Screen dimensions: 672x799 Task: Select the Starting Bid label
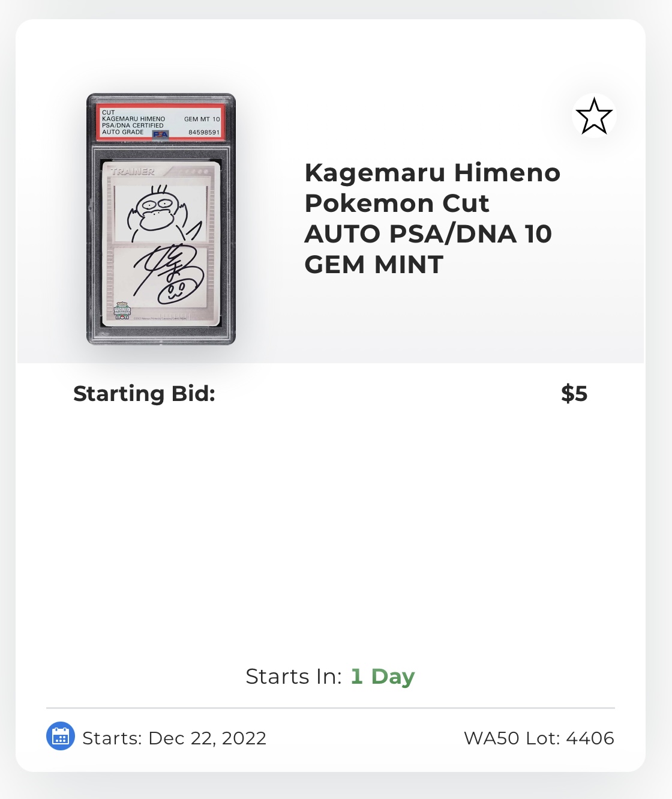pyautogui.click(x=144, y=394)
